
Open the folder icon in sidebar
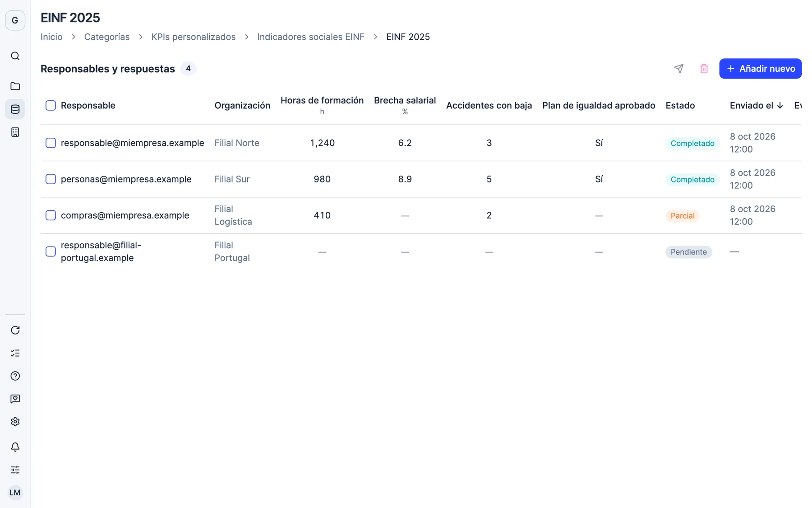pyautogui.click(x=15, y=86)
